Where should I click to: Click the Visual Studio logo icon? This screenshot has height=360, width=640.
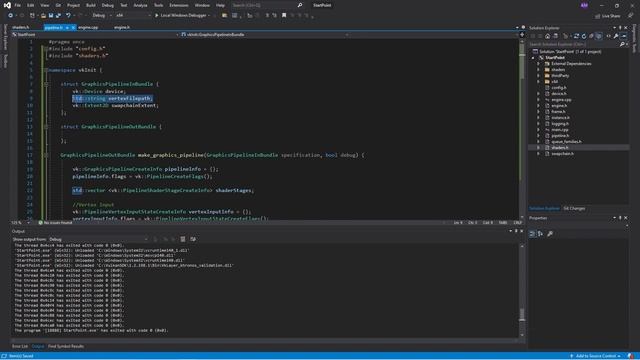click(x=7, y=5)
